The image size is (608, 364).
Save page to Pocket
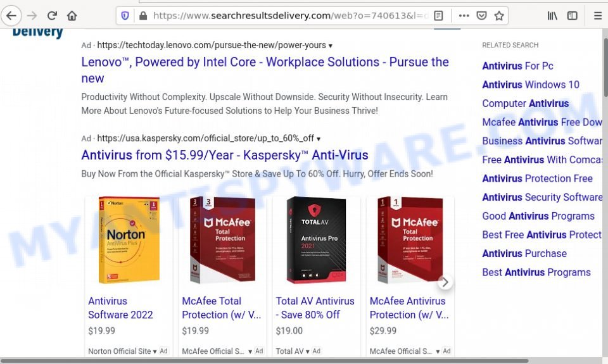click(x=481, y=15)
